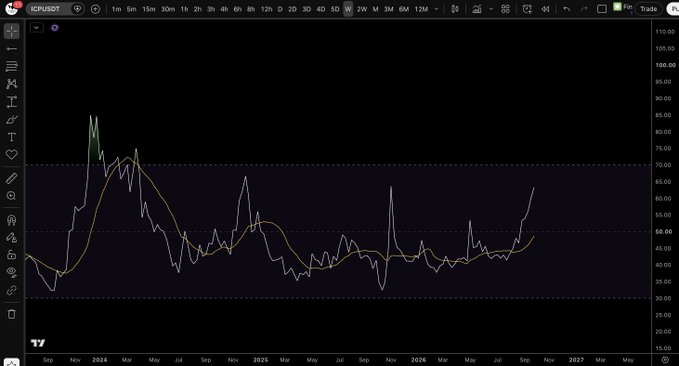Toggle lock all drawings
679x366 pixels.
pos(12,255)
